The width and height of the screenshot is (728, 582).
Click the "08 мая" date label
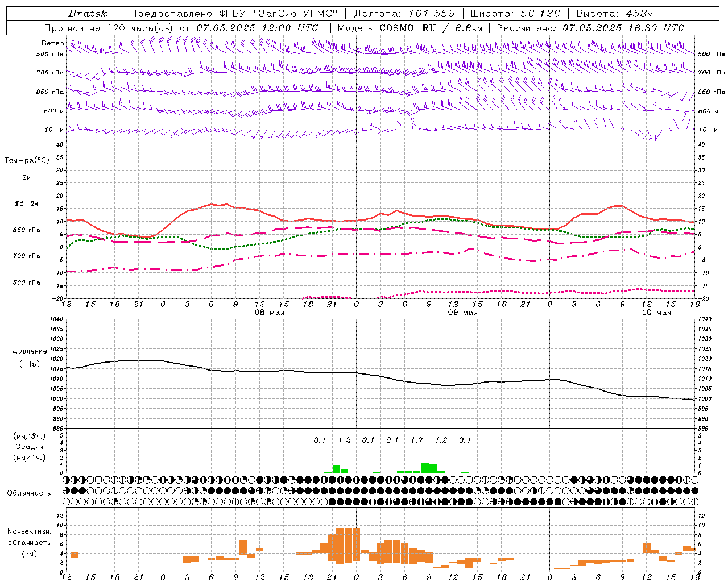coord(269,313)
